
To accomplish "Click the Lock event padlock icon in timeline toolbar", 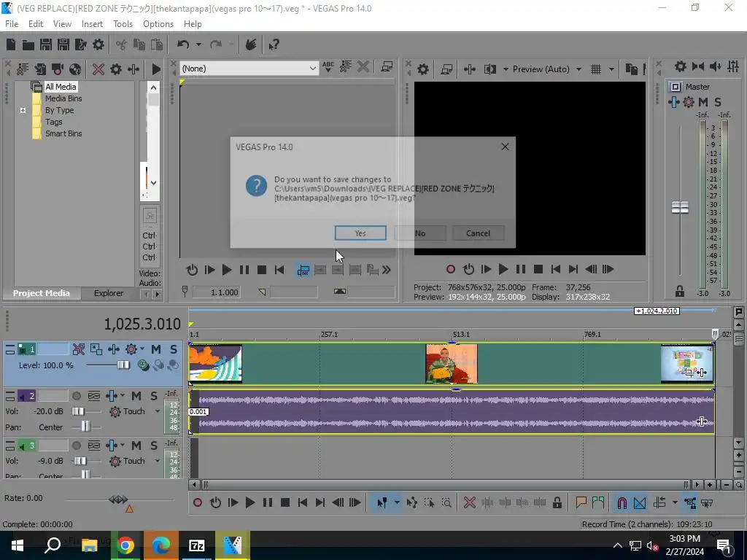I will click(557, 502).
